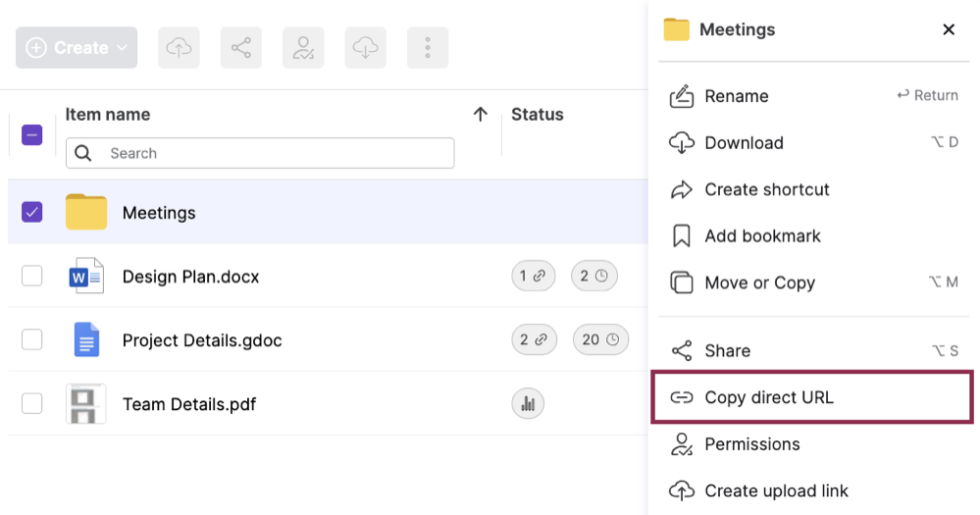Open the Project Details.gdoc file

click(x=202, y=340)
